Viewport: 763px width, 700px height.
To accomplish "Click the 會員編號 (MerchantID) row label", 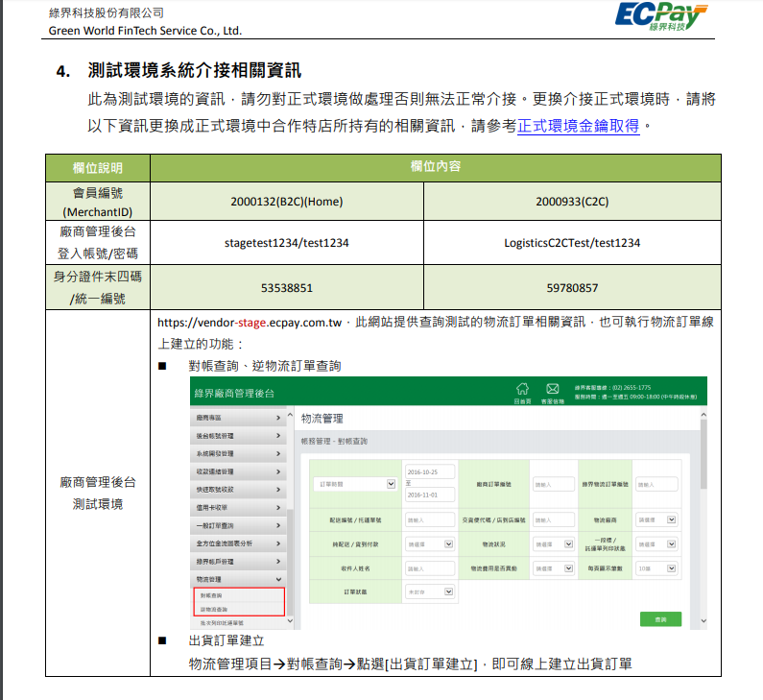I will point(98,202).
